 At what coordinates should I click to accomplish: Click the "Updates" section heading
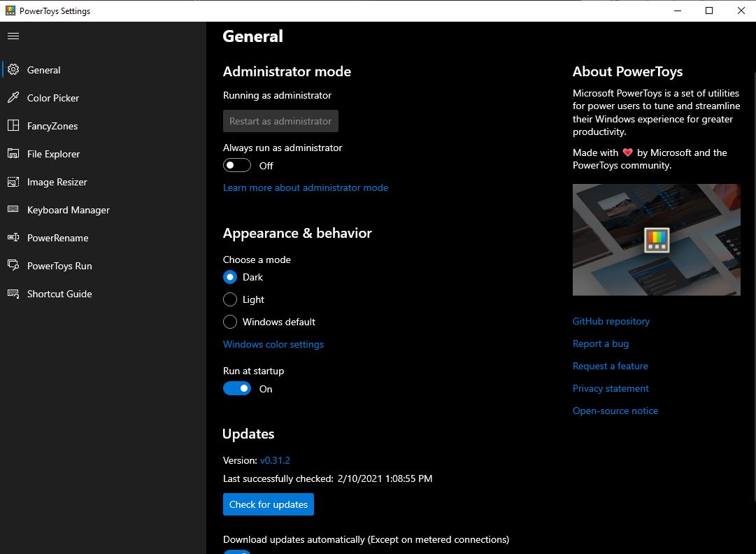[248, 434]
